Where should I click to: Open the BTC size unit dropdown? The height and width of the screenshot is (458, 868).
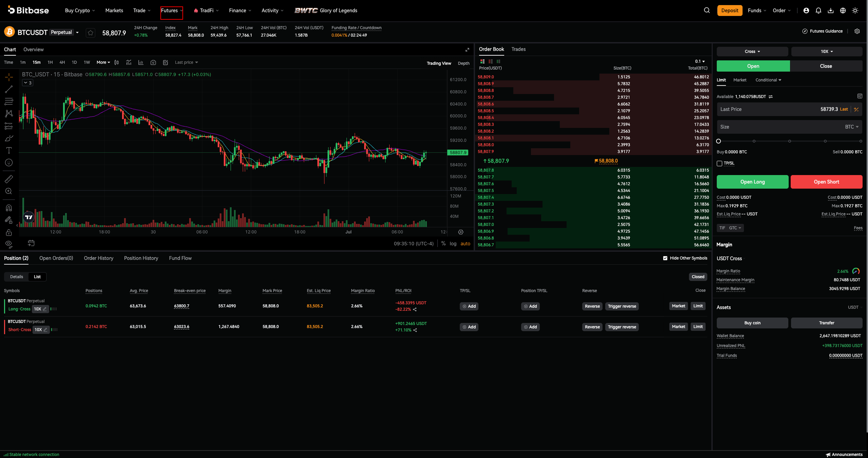(x=851, y=127)
